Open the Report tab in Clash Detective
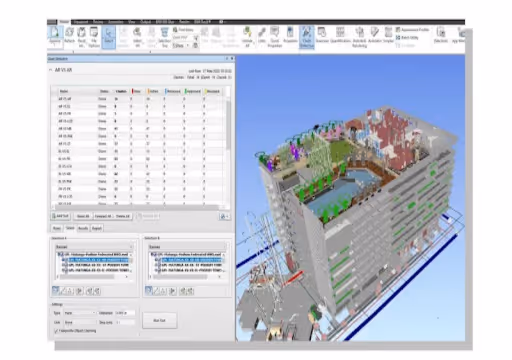The height and width of the screenshot is (360, 512). tap(97, 228)
